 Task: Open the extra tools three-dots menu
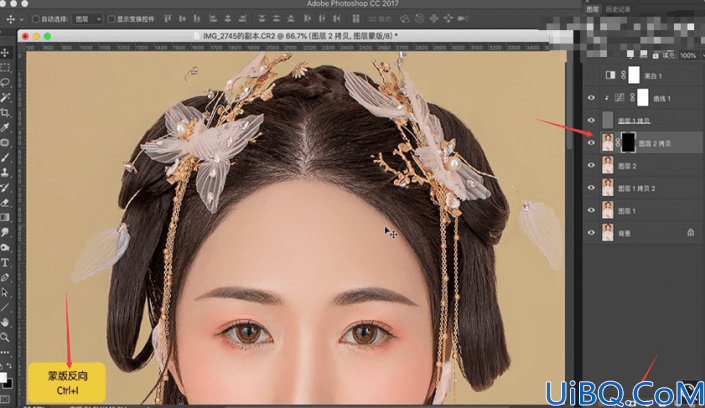[x=5, y=352]
